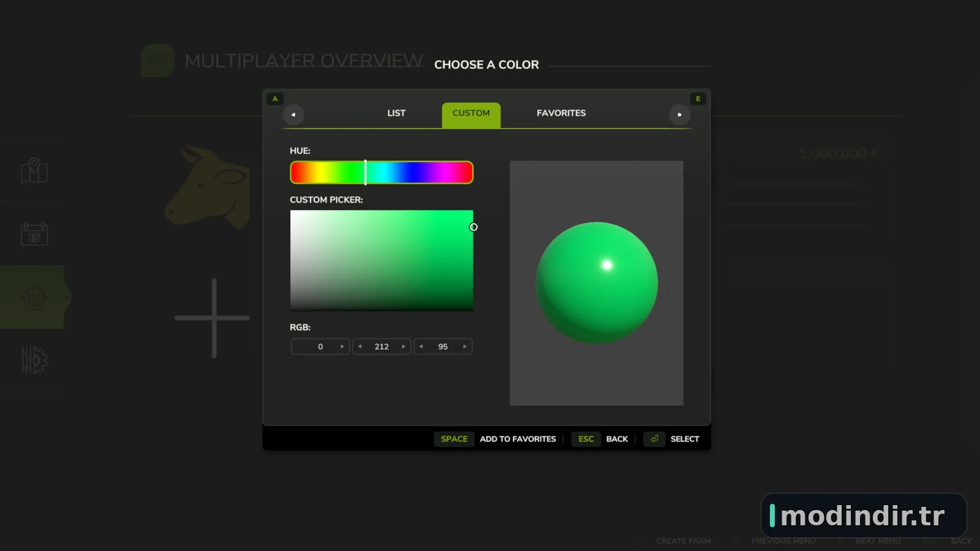Click the blue value field showing 95
980x551 pixels.
coord(443,347)
